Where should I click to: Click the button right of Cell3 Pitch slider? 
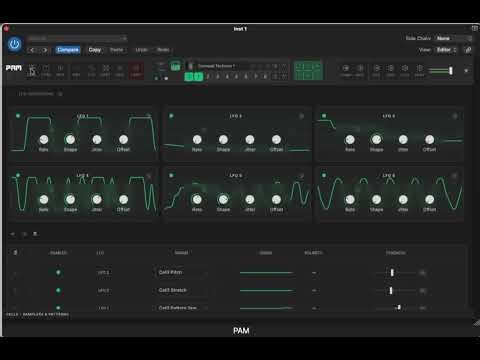coord(423,273)
